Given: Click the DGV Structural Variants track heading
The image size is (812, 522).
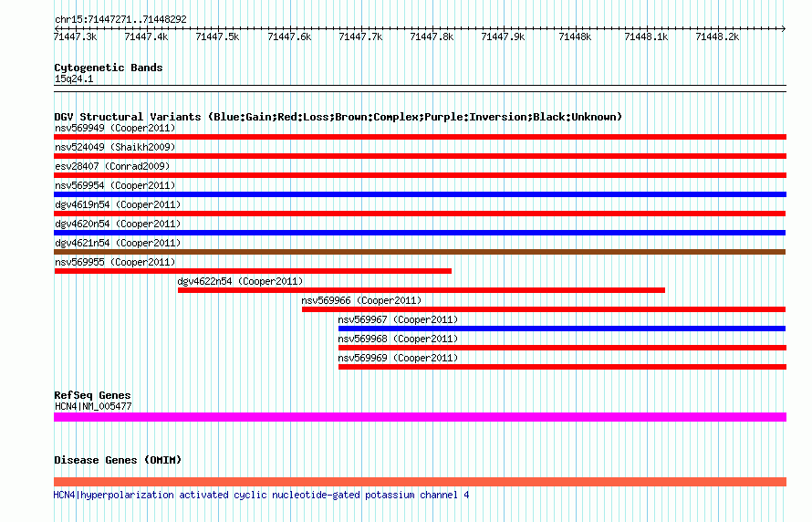Looking at the screenshot, I should 338,117.
